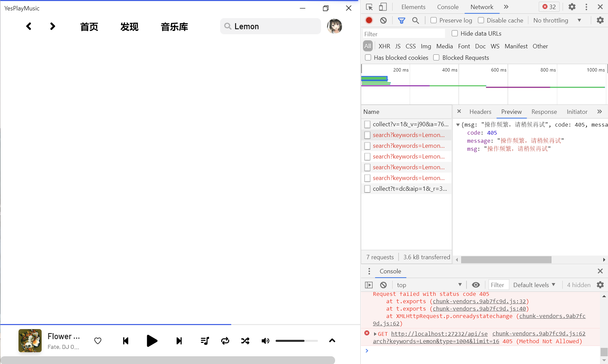The width and height of the screenshot is (608, 364).
Task: Enable Disable cache
Action: click(x=481, y=20)
